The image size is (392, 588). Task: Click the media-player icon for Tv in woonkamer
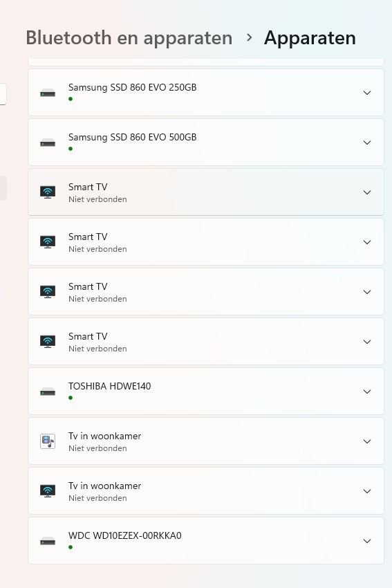48,441
